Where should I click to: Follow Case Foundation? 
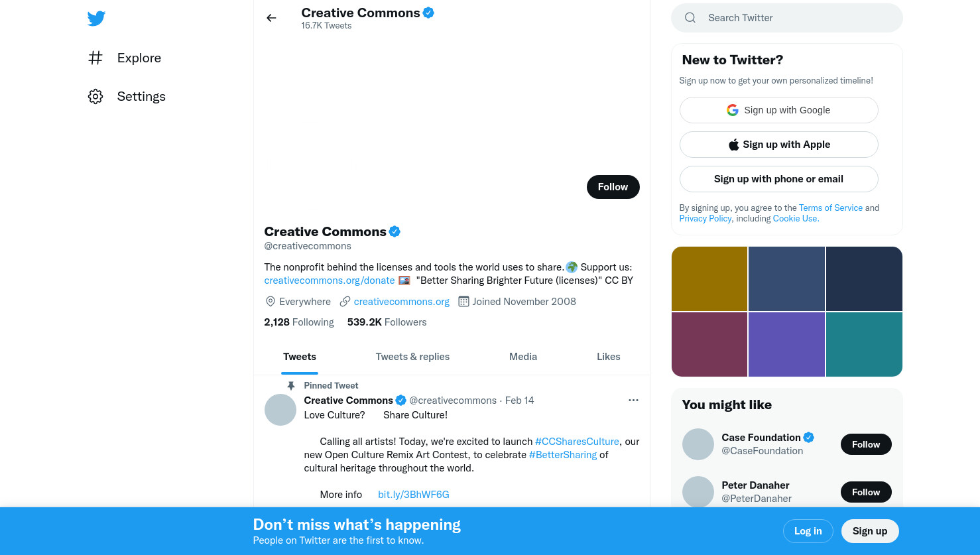pyautogui.click(x=866, y=444)
